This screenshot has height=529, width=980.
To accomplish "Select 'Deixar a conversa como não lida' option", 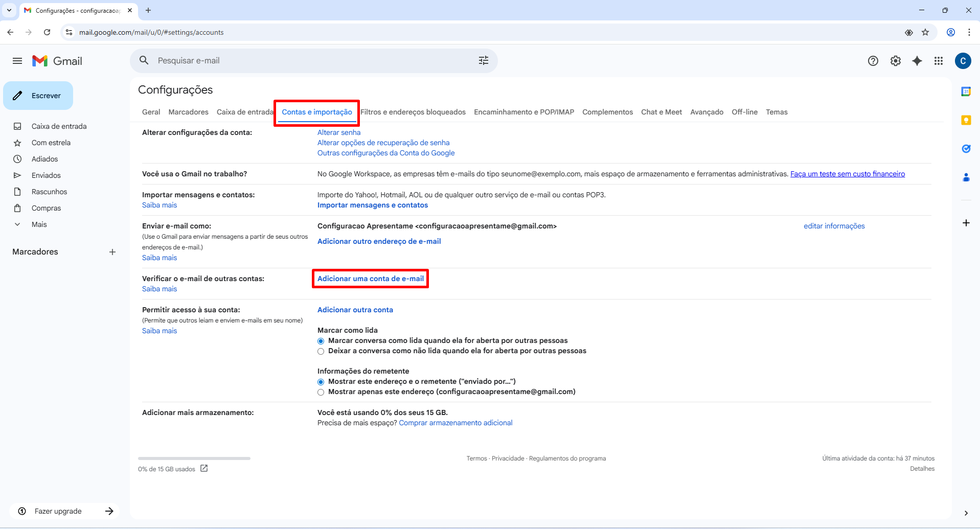I will click(x=321, y=351).
